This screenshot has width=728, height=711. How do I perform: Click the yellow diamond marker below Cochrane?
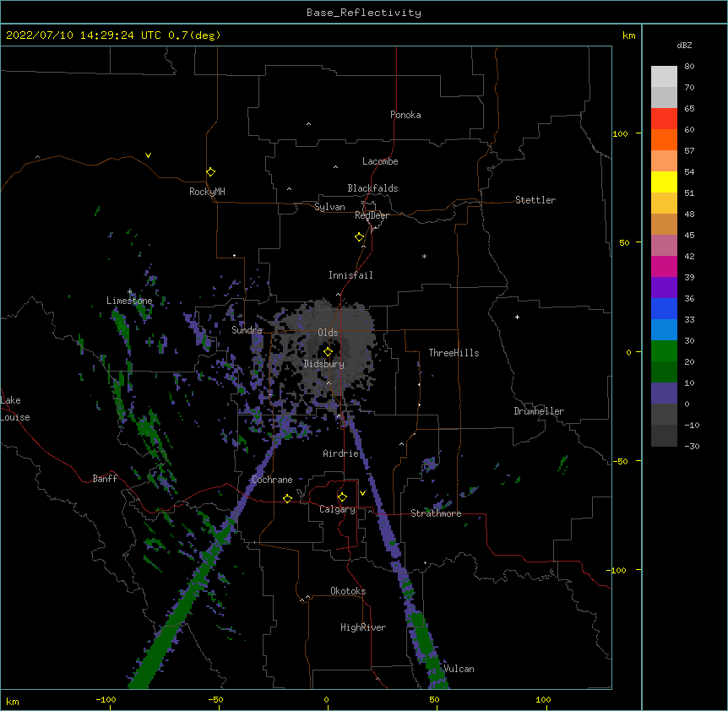click(287, 498)
